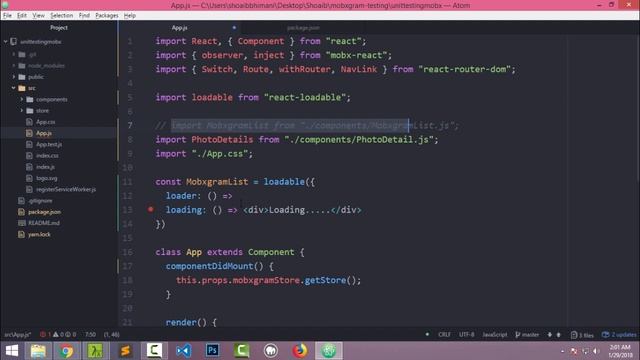
Task: Open Visual Studio Code from the taskbar
Action: 183,351
